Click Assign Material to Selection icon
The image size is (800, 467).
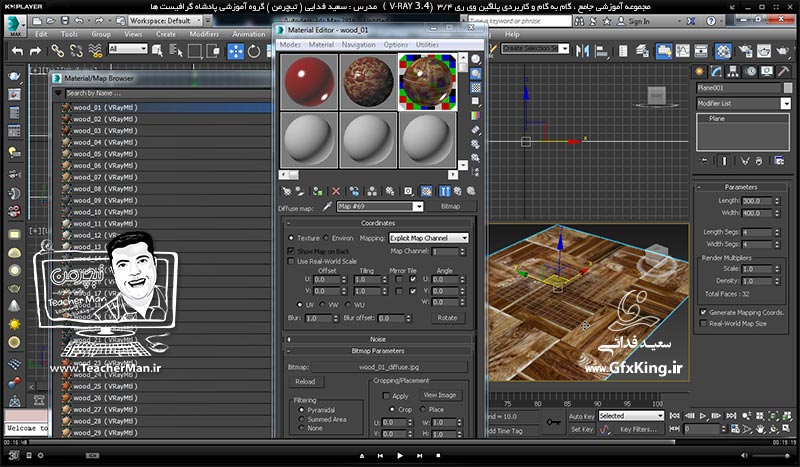(x=317, y=191)
